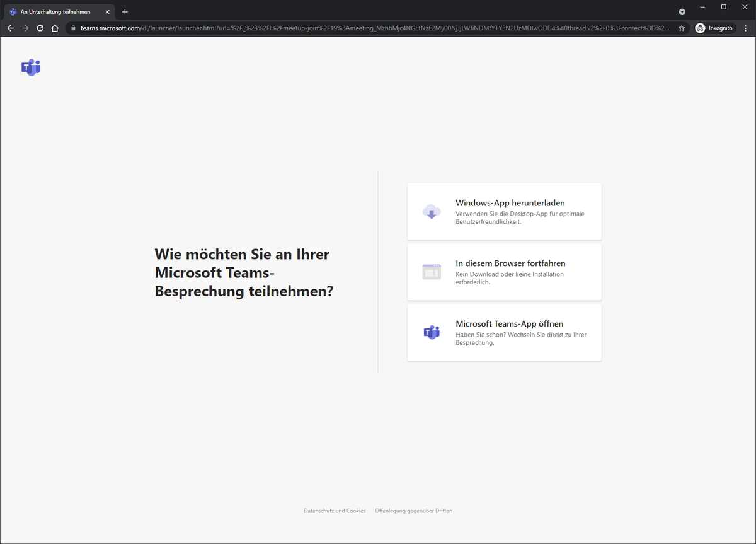The height and width of the screenshot is (544, 756).
Task: Click the cloud download icon for Windows app
Action: coord(432,212)
